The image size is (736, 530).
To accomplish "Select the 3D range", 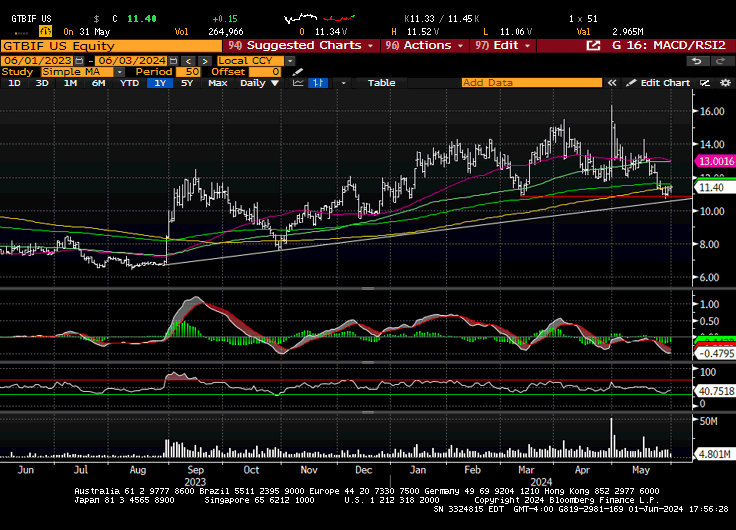I will tap(42, 83).
